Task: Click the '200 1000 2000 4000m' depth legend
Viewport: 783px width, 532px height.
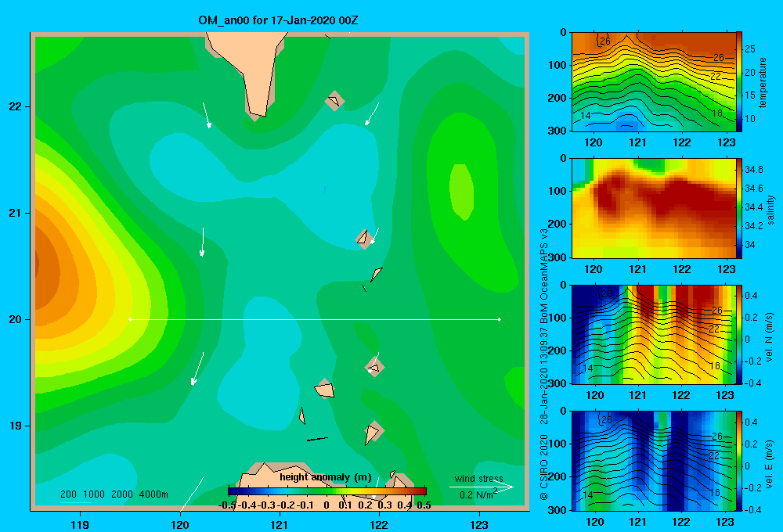Action: (x=114, y=494)
